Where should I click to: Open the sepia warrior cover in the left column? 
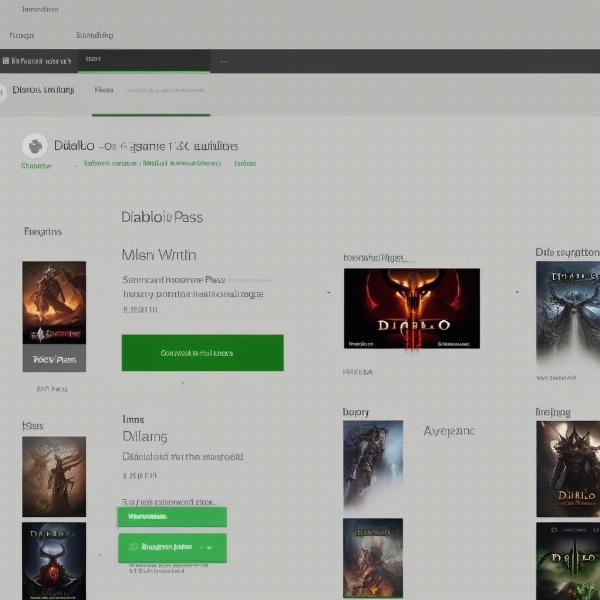pos(54,476)
